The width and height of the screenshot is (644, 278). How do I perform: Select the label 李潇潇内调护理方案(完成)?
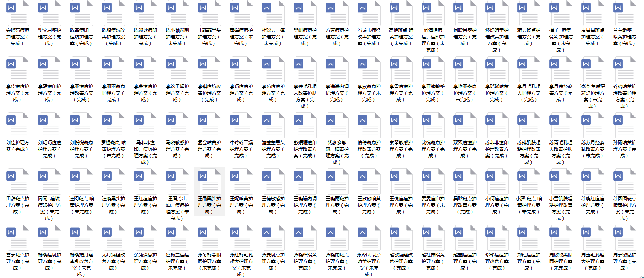337,93
